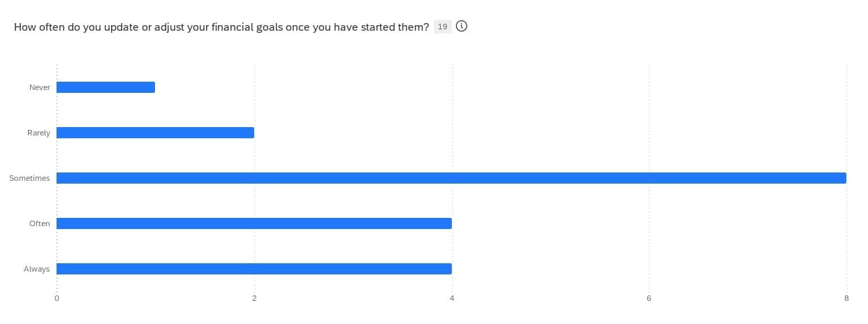Click the dotted vertical gridline above axis value 6

(x=649, y=112)
